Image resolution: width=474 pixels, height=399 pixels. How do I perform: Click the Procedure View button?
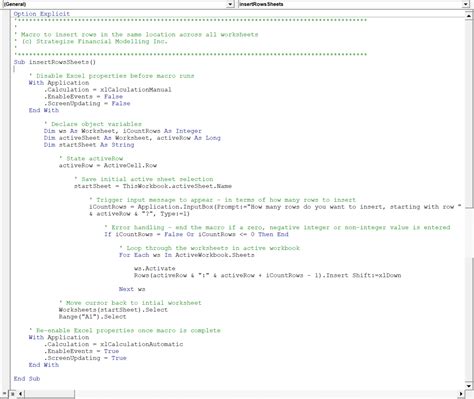point(4,394)
